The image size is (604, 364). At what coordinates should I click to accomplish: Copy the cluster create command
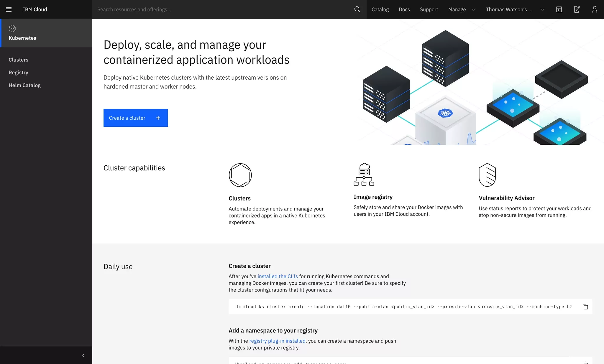point(585,307)
